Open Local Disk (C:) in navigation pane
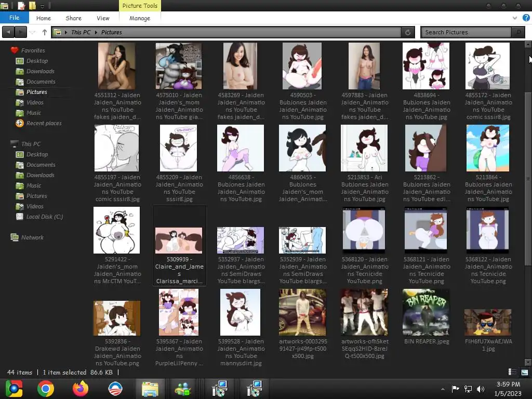Screen dimensions: 532x399 (45, 217)
